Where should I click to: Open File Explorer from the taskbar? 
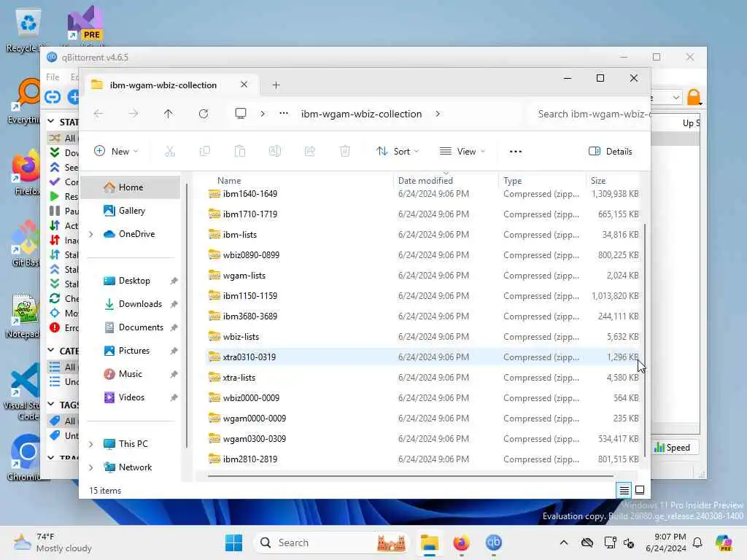(x=429, y=542)
